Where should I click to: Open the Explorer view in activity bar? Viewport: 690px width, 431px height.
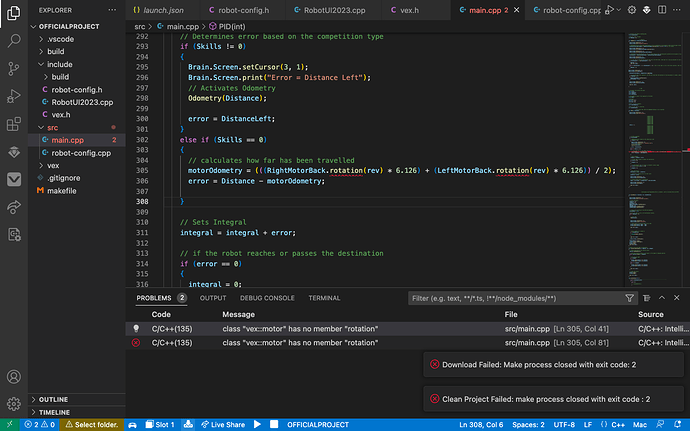(x=14, y=13)
